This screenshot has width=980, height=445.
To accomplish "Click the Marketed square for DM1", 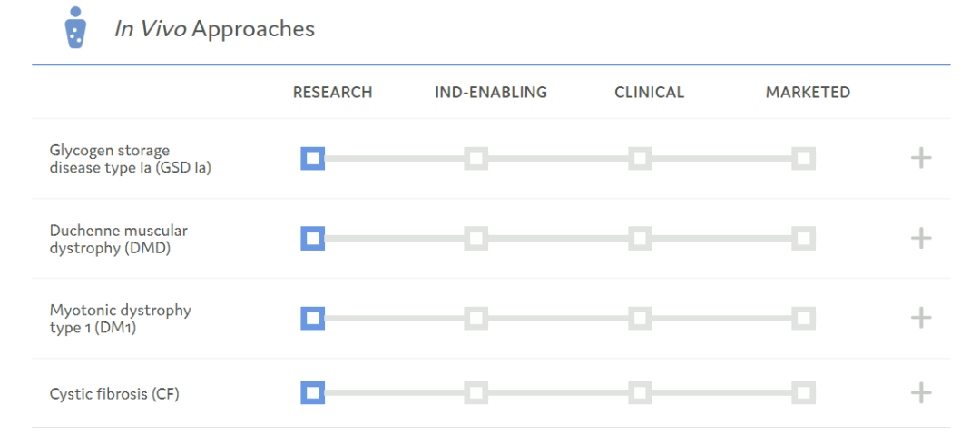I will pyautogui.click(x=803, y=318).
